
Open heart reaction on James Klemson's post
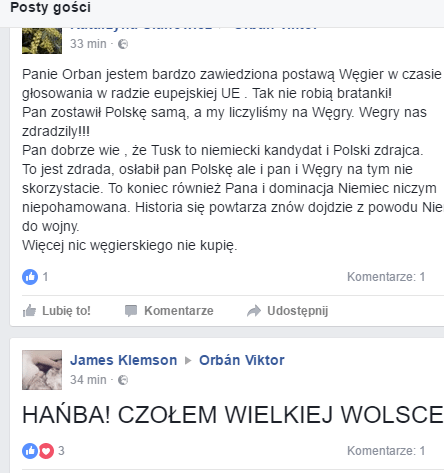(47, 451)
